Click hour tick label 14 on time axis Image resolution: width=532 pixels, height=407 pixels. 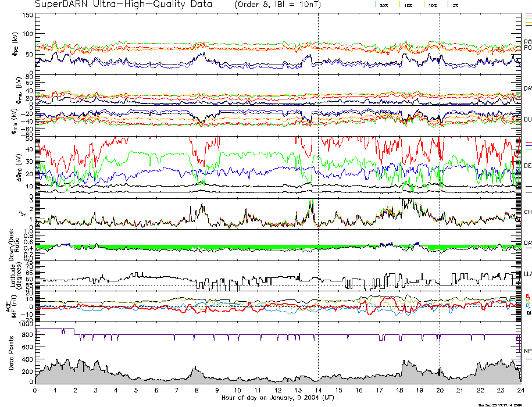point(318,390)
